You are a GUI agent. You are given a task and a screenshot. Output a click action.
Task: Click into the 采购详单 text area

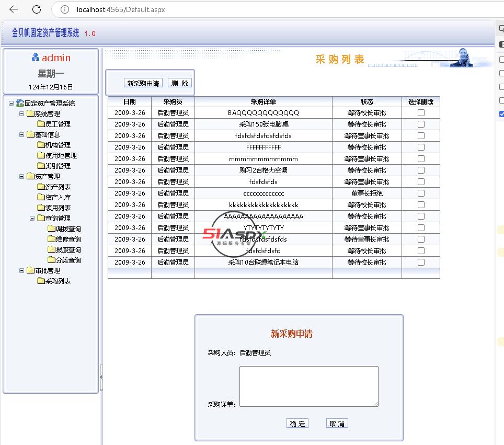(308, 386)
